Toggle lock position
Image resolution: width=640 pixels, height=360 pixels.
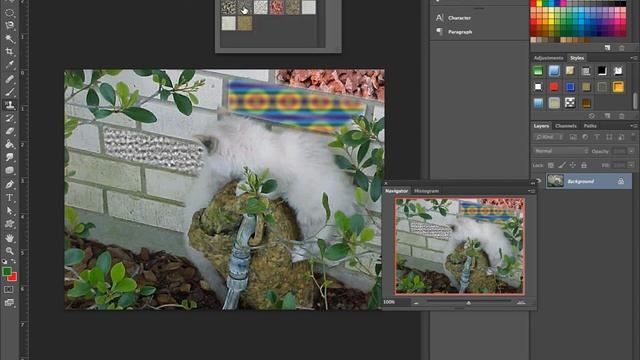573,165
